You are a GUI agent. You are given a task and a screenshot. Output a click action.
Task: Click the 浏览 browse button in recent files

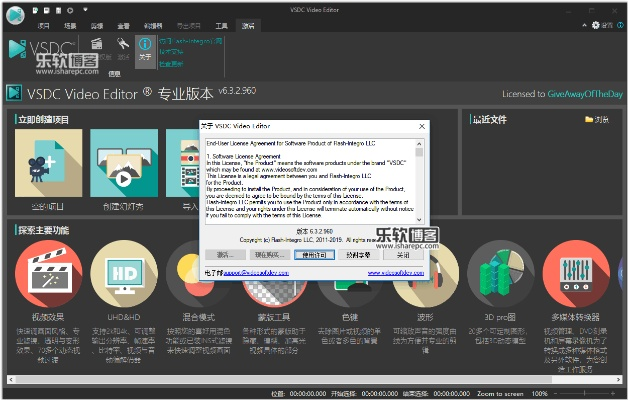pyautogui.click(x=596, y=120)
